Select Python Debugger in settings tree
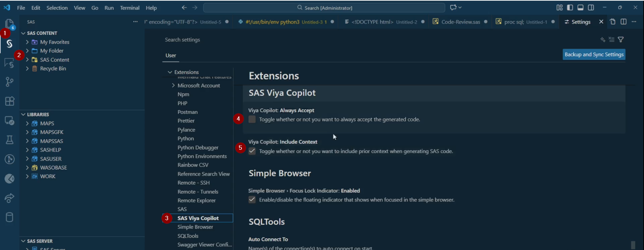Image resolution: width=644 pixels, height=250 pixels. coord(198,147)
